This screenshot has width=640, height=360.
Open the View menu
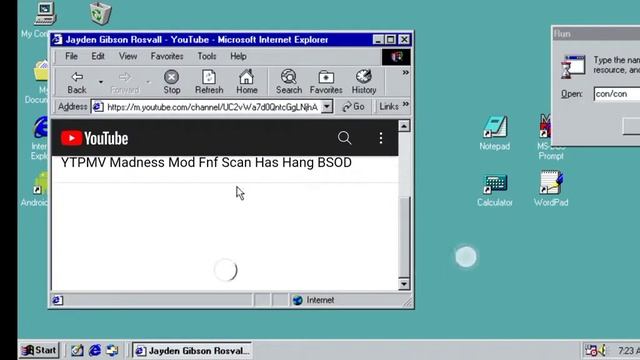pos(128,56)
